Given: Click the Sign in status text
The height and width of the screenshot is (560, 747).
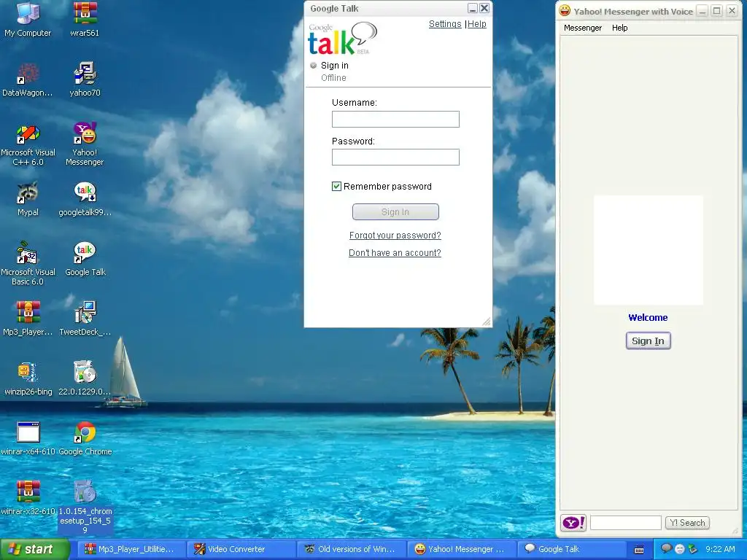Looking at the screenshot, I should [334, 65].
